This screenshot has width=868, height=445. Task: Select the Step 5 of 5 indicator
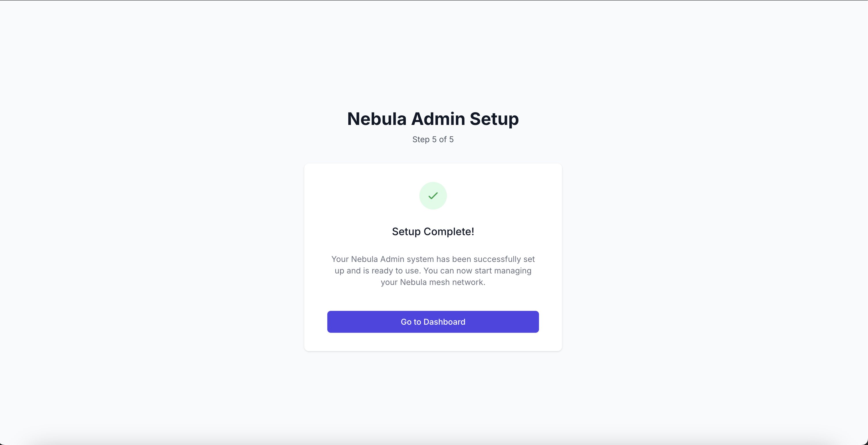pos(433,139)
